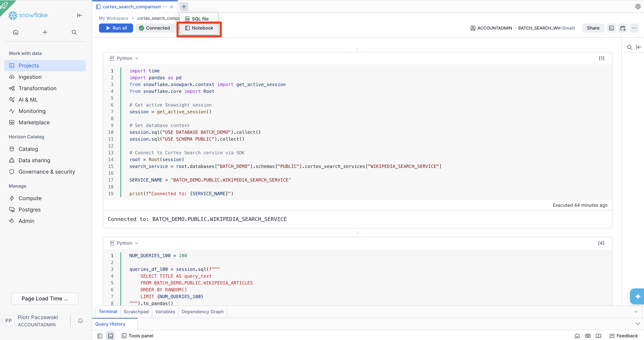Open the three-dot more options menu
This screenshot has width=644, height=340.
(x=634, y=28)
